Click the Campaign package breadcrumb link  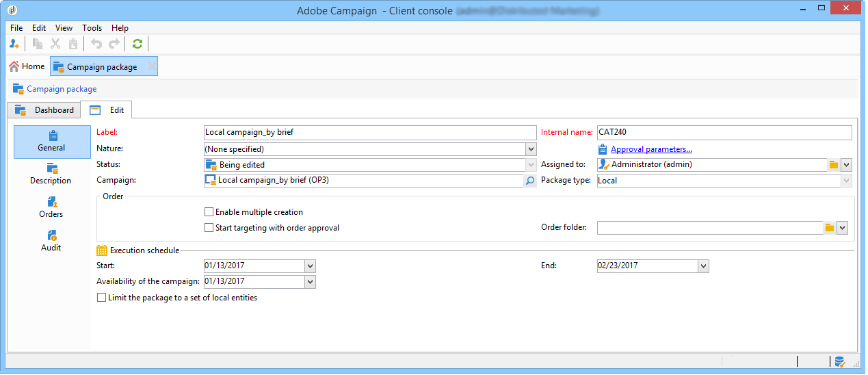[62, 89]
